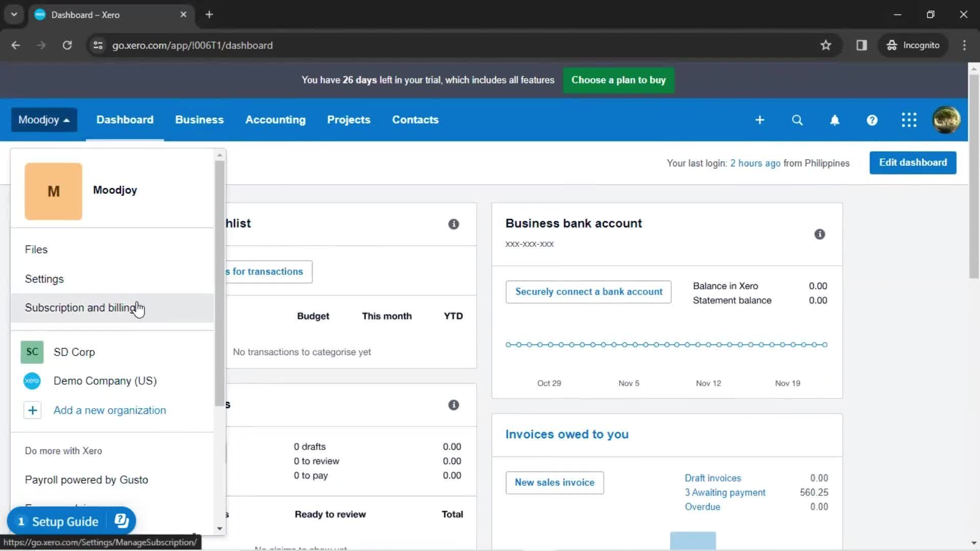Click the organization menu scrollbar thumb
Viewport: 980px width, 551px height.
point(219,283)
